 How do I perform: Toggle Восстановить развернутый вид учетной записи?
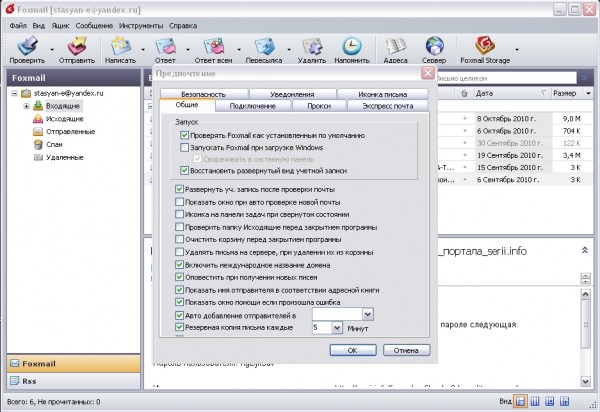point(184,171)
